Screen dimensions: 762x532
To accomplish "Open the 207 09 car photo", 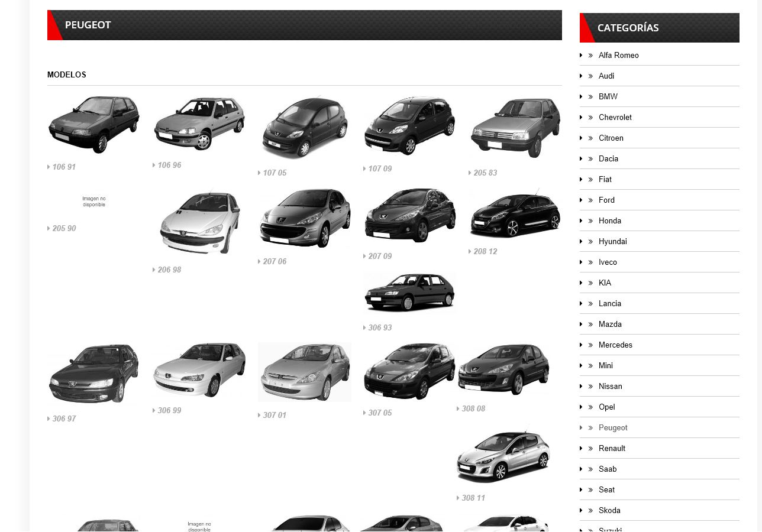I will (x=410, y=216).
